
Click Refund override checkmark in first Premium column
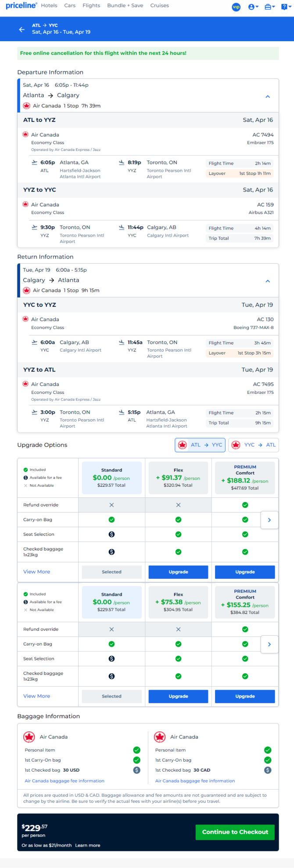(x=245, y=505)
